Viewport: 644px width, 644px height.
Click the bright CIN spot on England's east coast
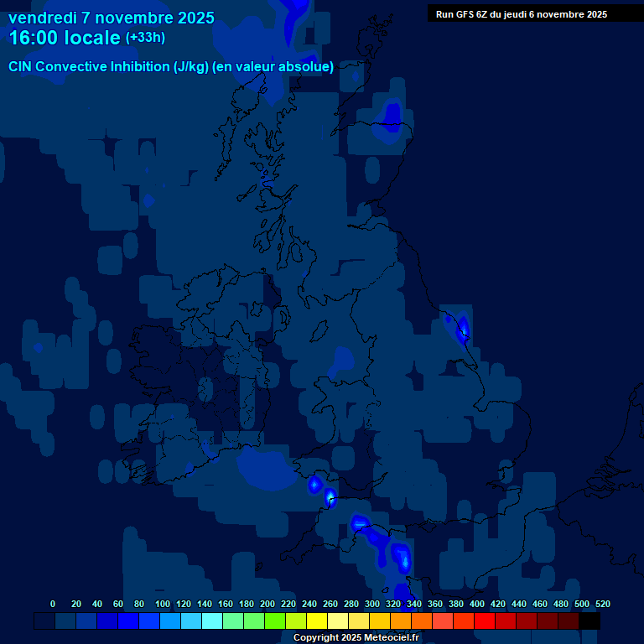point(462,327)
